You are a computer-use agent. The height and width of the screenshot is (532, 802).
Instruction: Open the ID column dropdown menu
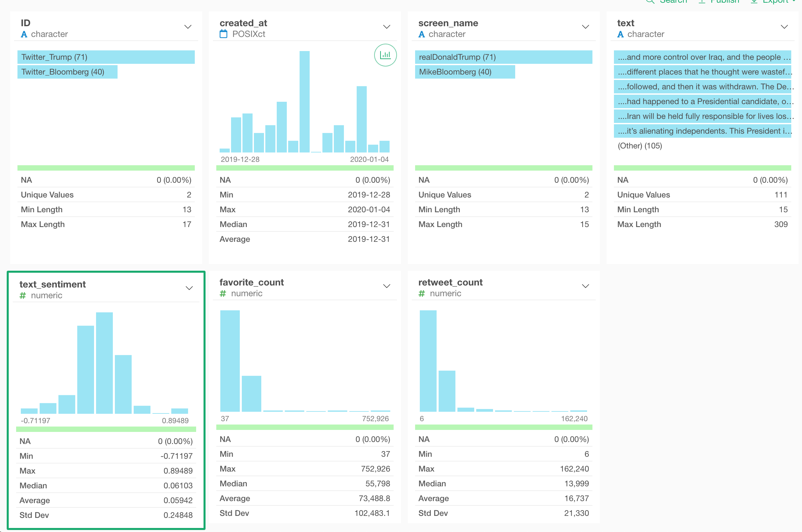(x=188, y=27)
